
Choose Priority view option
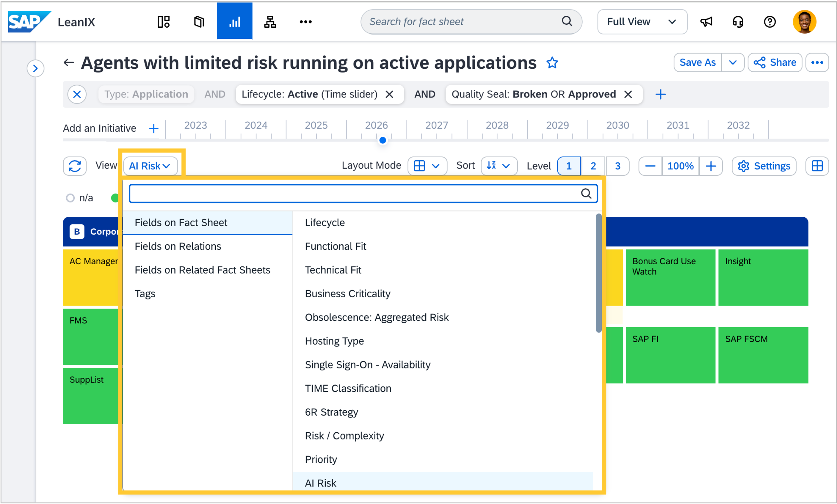coord(443,460)
